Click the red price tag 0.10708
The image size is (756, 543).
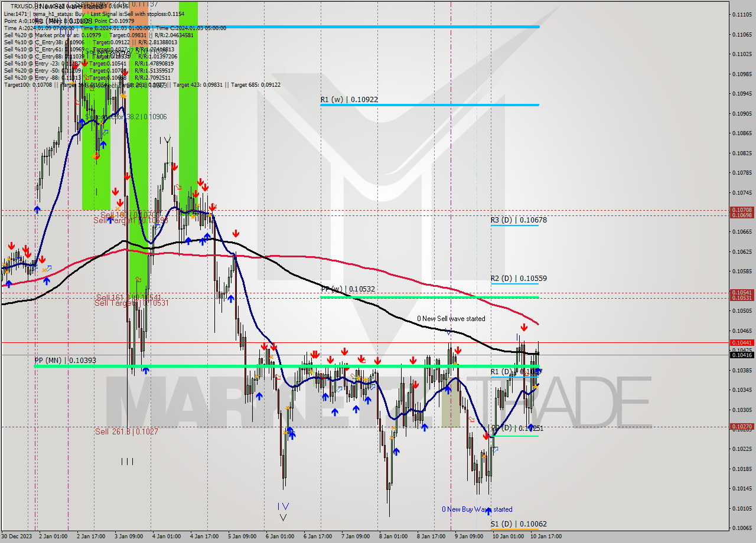(742, 210)
